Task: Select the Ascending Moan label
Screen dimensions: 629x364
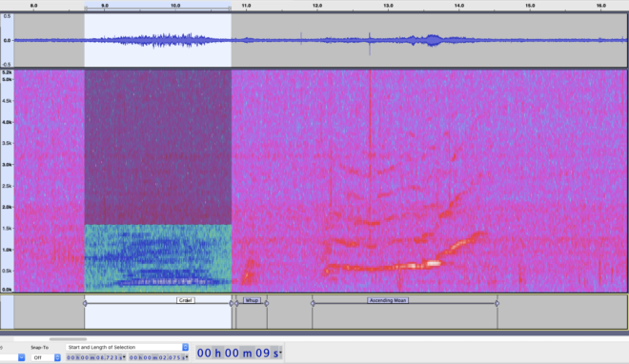Action: click(388, 300)
